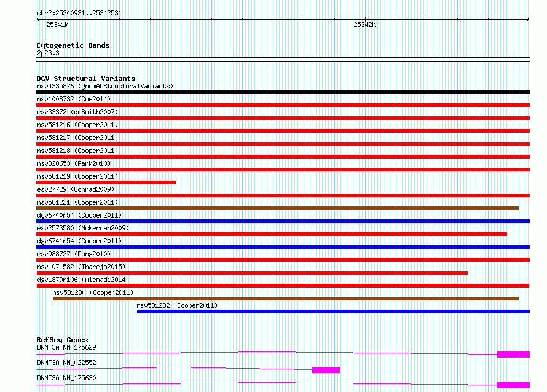The height and width of the screenshot is (392, 547).
Task: Click the 25341k ruler label
Action: [x=57, y=25]
